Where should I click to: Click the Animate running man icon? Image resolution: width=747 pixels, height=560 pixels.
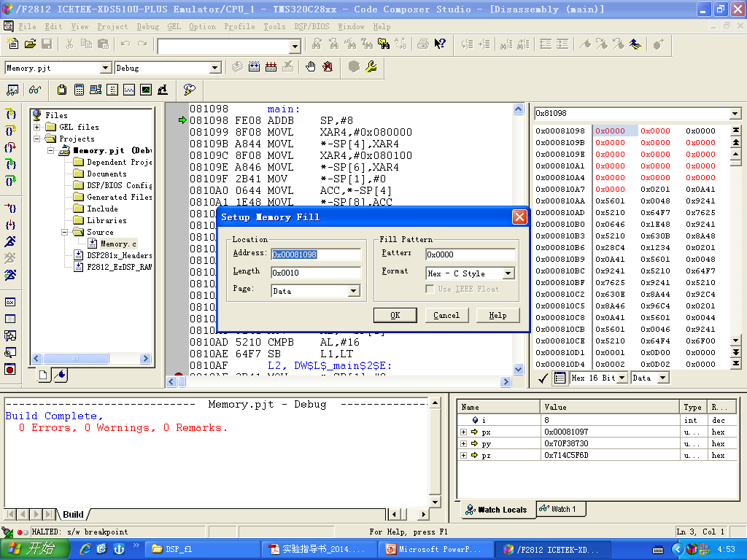10,275
